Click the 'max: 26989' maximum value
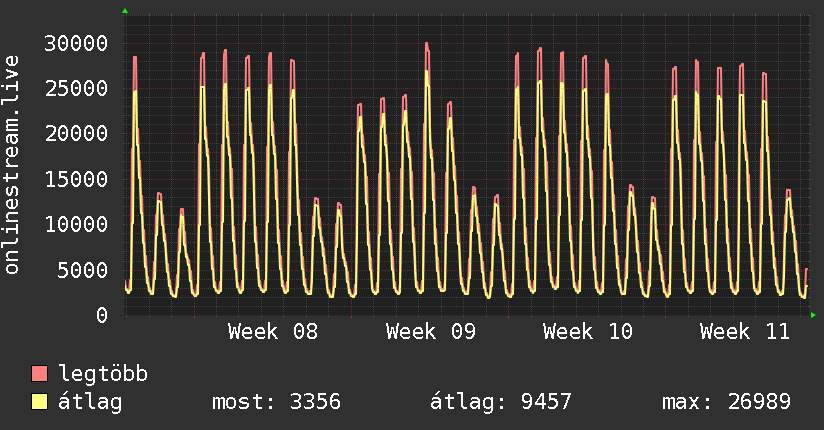 726,402
